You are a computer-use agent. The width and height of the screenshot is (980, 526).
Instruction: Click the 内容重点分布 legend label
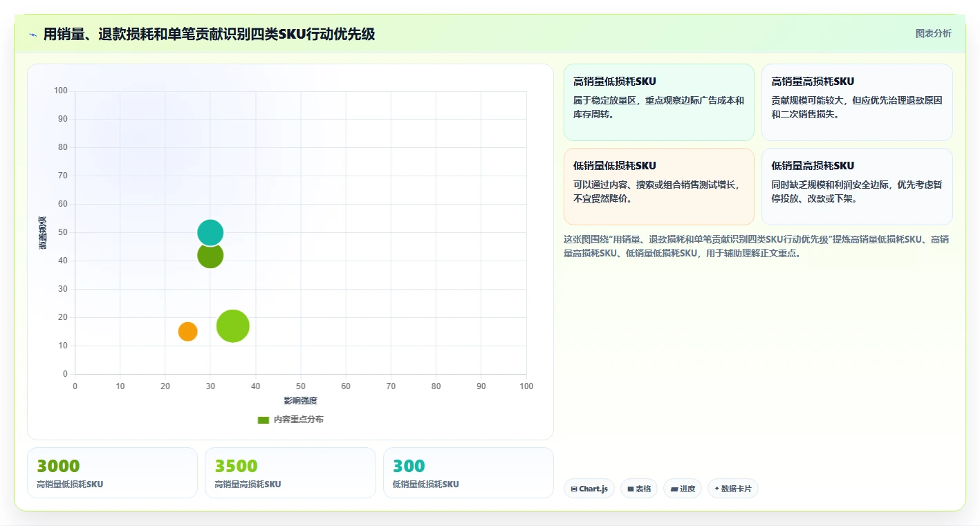coord(298,420)
